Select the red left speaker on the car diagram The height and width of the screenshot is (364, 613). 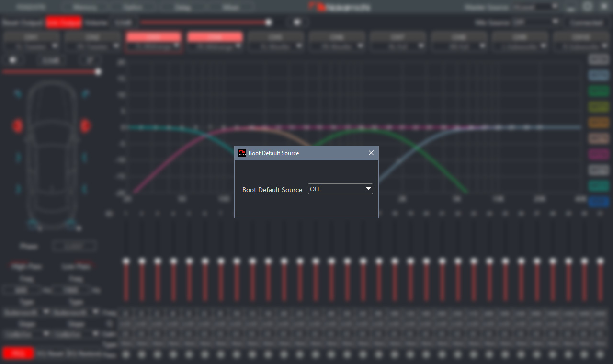tap(17, 126)
